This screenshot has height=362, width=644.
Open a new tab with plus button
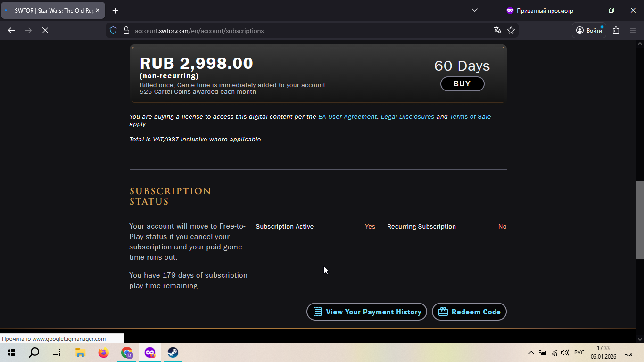pyautogui.click(x=116, y=10)
